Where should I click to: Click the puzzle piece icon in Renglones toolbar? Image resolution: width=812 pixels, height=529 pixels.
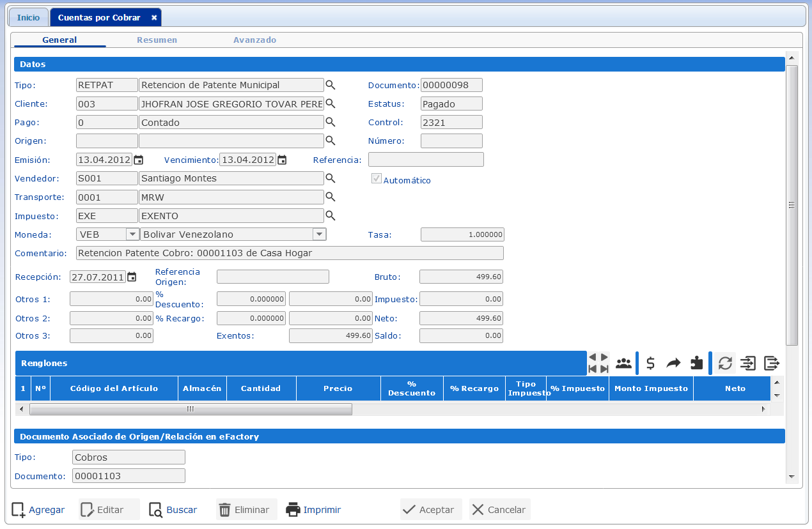click(x=697, y=364)
